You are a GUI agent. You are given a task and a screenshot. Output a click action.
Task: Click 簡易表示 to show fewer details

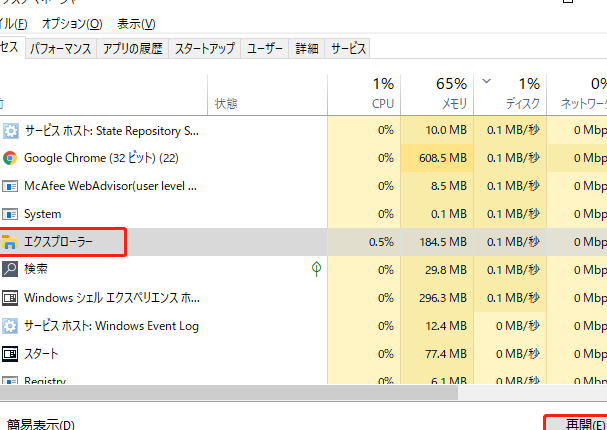pos(40,424)
